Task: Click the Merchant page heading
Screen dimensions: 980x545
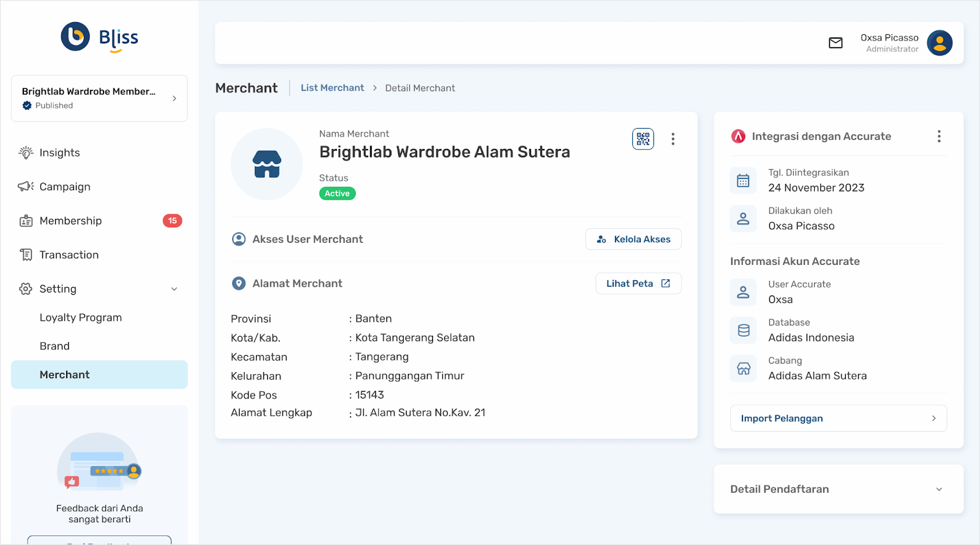Action: (246, 88)
